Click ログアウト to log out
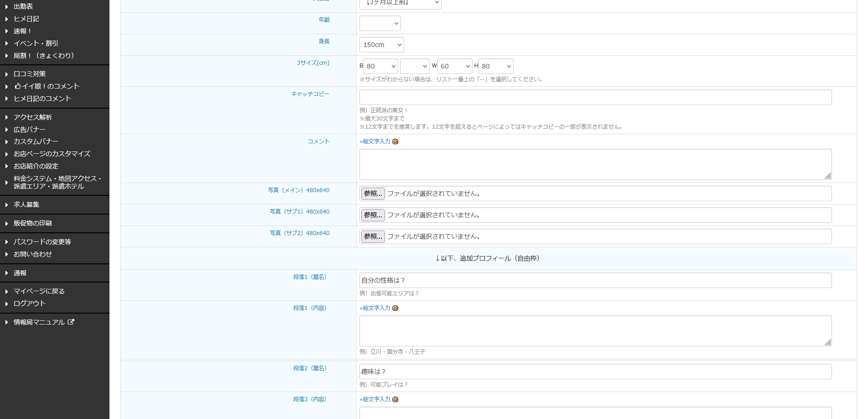This screenshot has width=868, height=419. (30, 304)
